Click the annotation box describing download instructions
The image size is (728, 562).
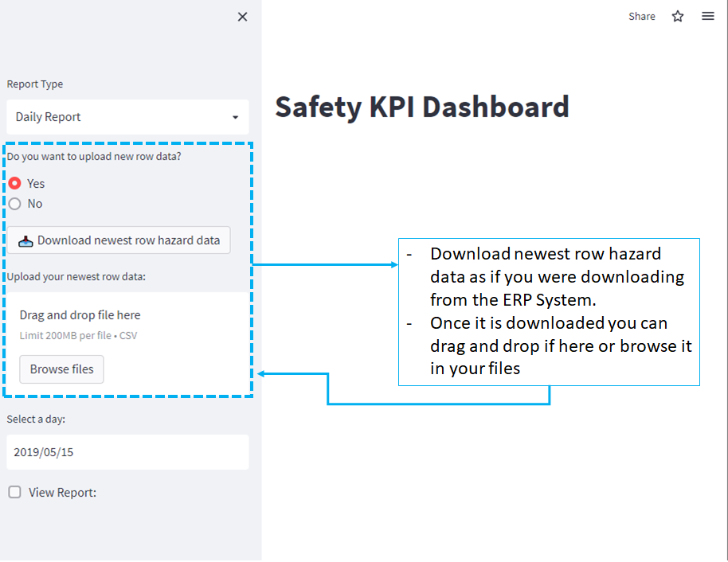point(549,312)
